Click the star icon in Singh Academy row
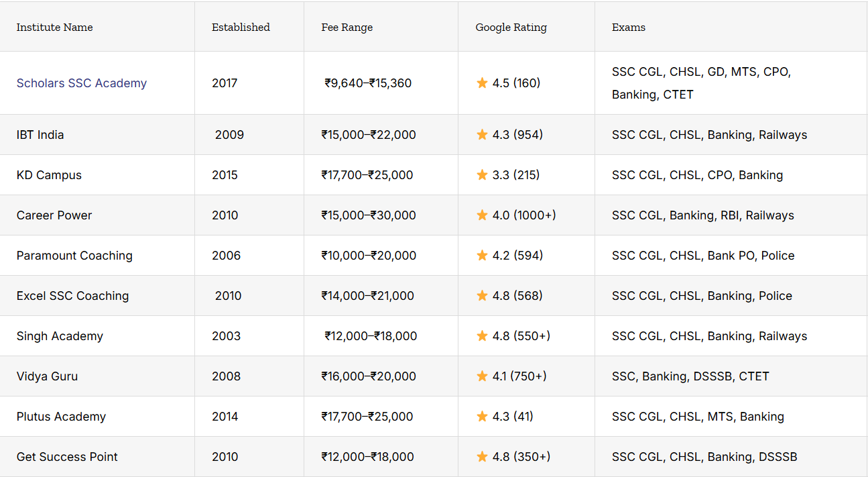The height and width of the screenshot is (477, 868). coord(482,336)
